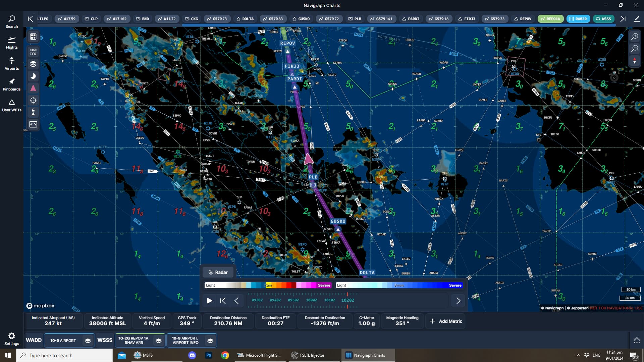The height and width of the screenshot is (362, 644).
Task: Click the taskbar search box
Action: point(64,355)
